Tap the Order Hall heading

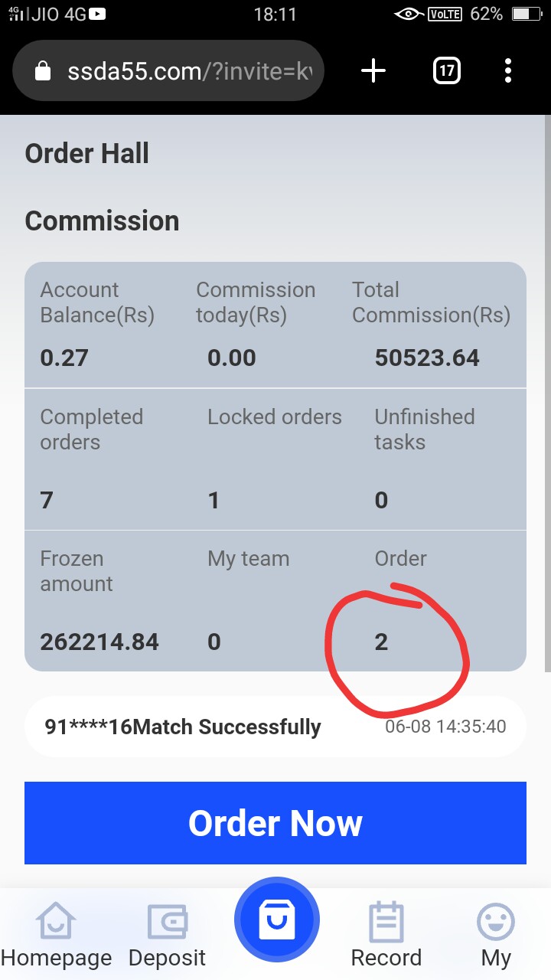pos(87,153)
